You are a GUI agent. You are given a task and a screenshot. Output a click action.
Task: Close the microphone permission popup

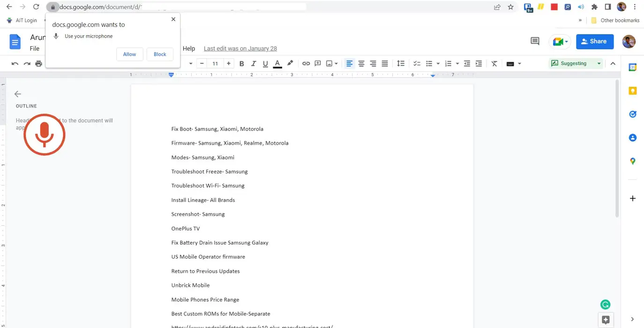[173, 19]
